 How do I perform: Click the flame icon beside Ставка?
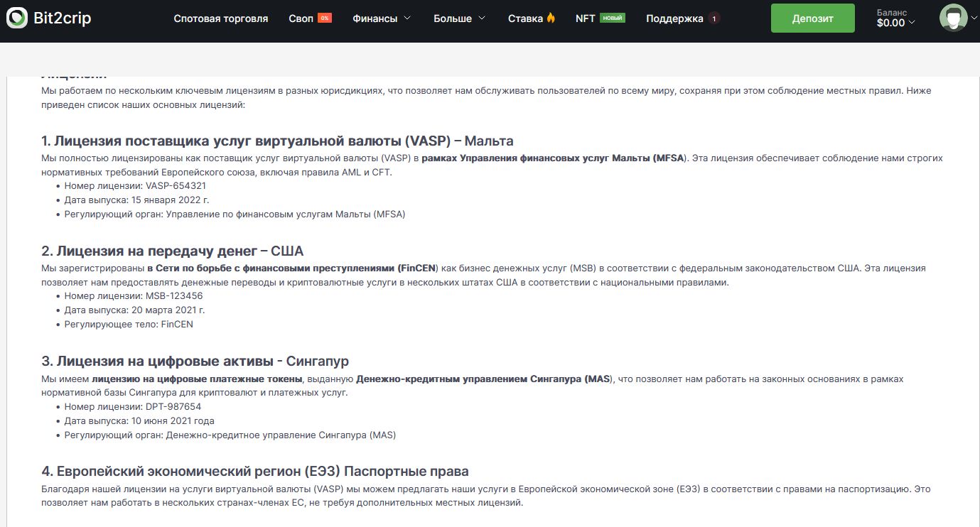[x=551, y=18]
